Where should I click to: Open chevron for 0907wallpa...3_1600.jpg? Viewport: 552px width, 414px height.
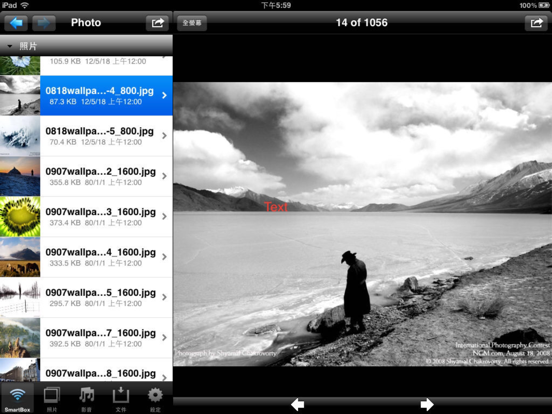(x=164, y=217)
